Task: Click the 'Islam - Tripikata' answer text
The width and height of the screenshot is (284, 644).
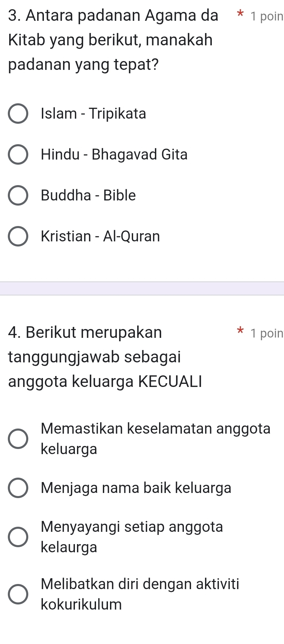Action: [x=93, y=114]
